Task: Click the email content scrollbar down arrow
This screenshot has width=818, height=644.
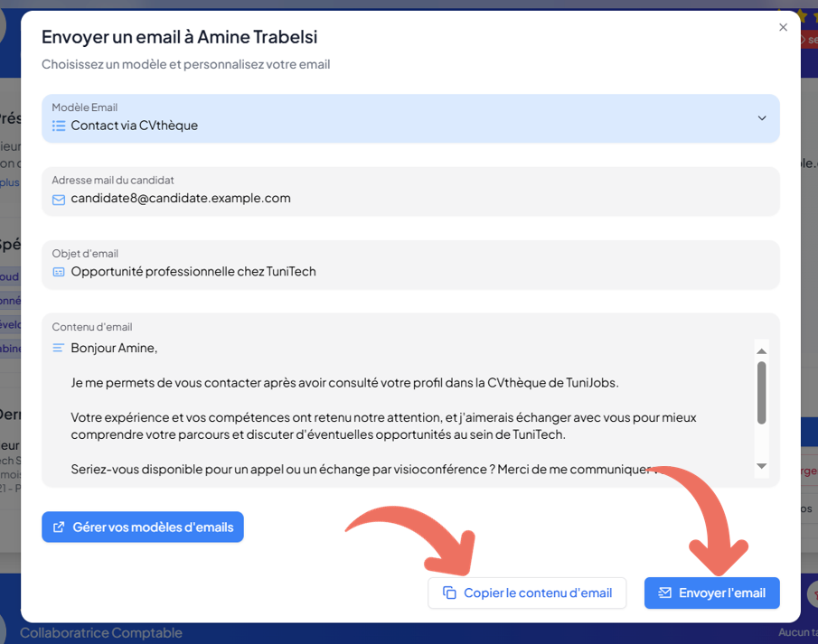Action: 761,466
